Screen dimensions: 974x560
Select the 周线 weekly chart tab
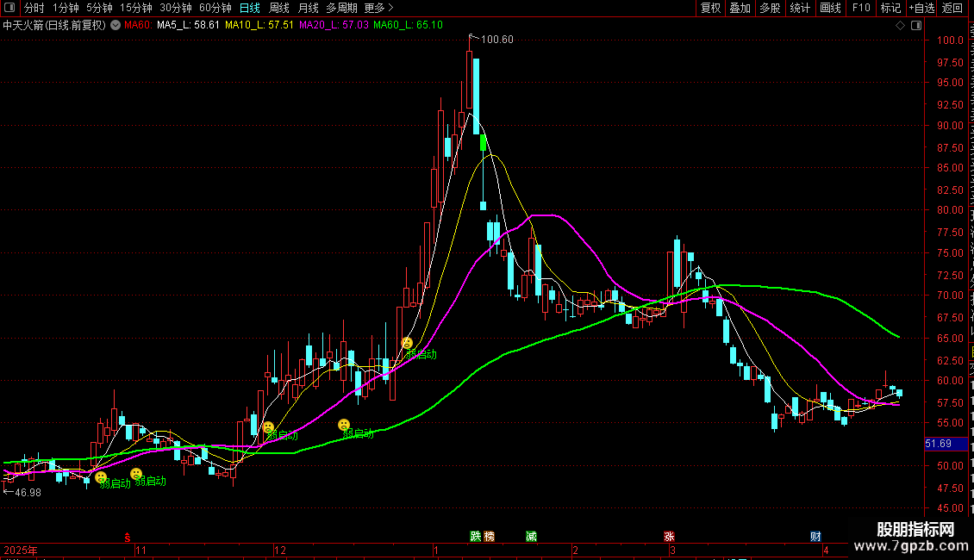pos(279,8)
